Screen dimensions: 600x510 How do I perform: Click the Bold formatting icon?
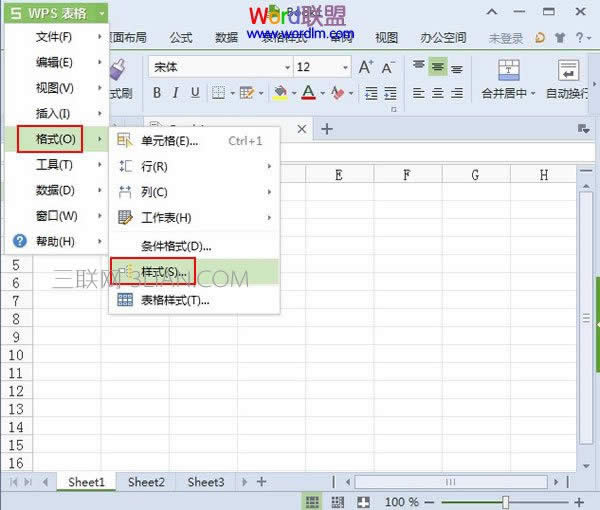tap(157, 93)
